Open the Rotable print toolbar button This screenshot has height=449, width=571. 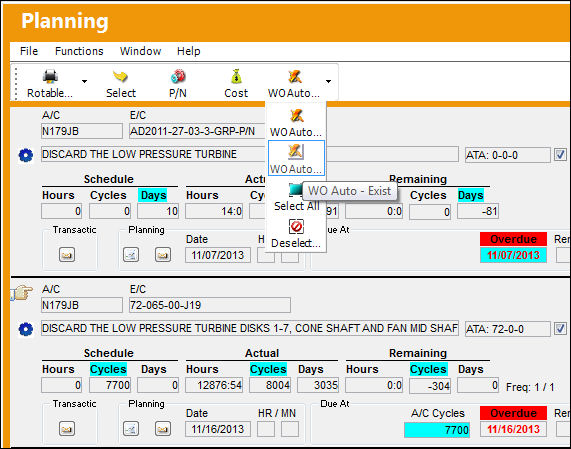coord(50,83)
